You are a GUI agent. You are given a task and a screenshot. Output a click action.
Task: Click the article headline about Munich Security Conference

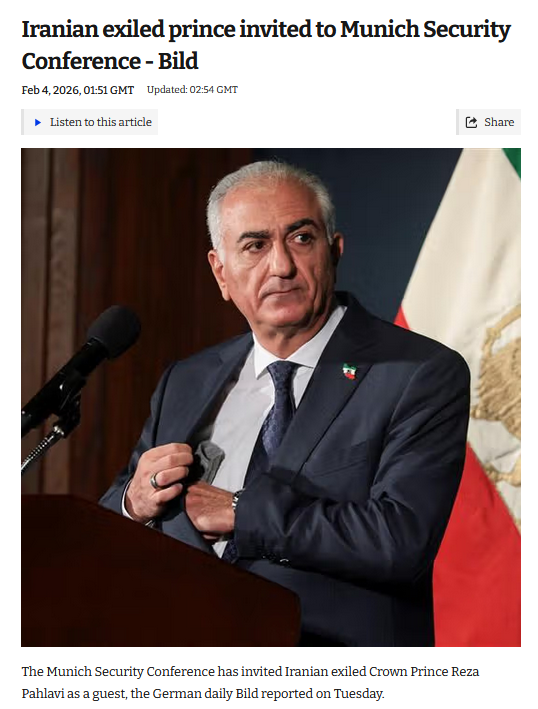[266, 45]
